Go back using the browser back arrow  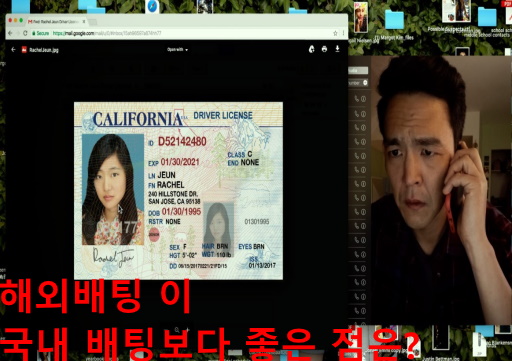(x=10, y=33)
